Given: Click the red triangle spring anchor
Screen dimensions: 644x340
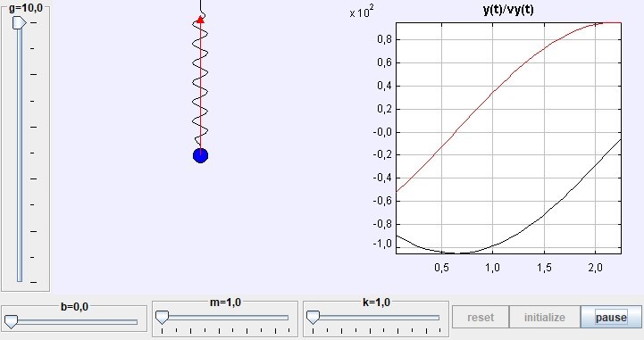Looking at the screenshot, I should click(200, 20).
